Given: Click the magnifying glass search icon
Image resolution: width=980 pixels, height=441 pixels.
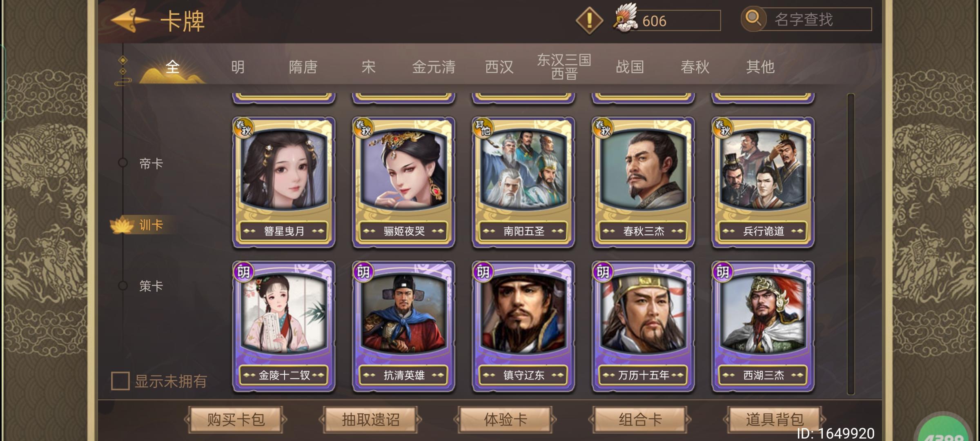Looking at the screenshot, I should coord(753,18).
